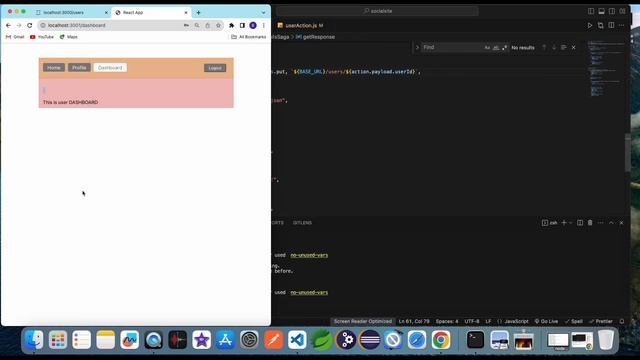The image size is (640, 360).
Task: Switch to the localhost:3000/users tab
Action: pos(63,13)
